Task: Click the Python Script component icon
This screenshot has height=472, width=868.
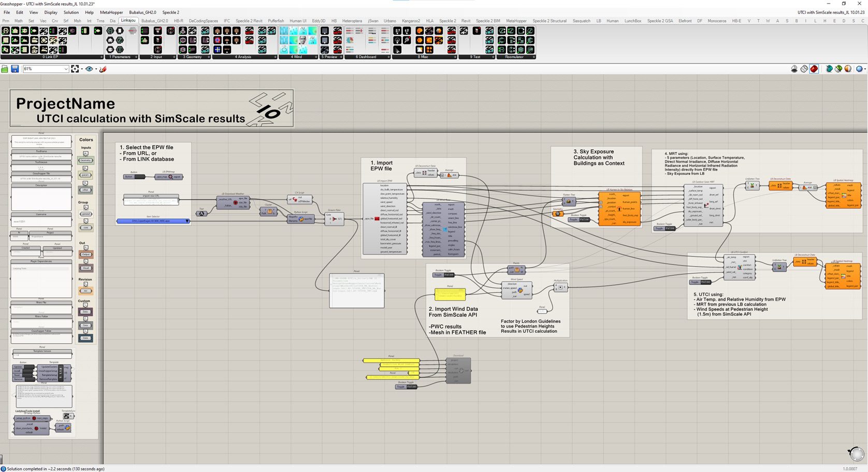Action: coord(301,219)
